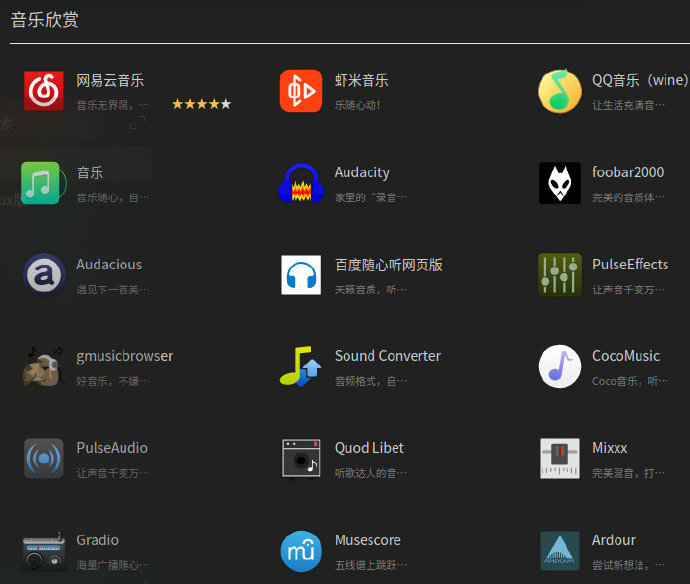Click the Musescore app name
This screenshot has height=584, width=690.
pos(368,540)
